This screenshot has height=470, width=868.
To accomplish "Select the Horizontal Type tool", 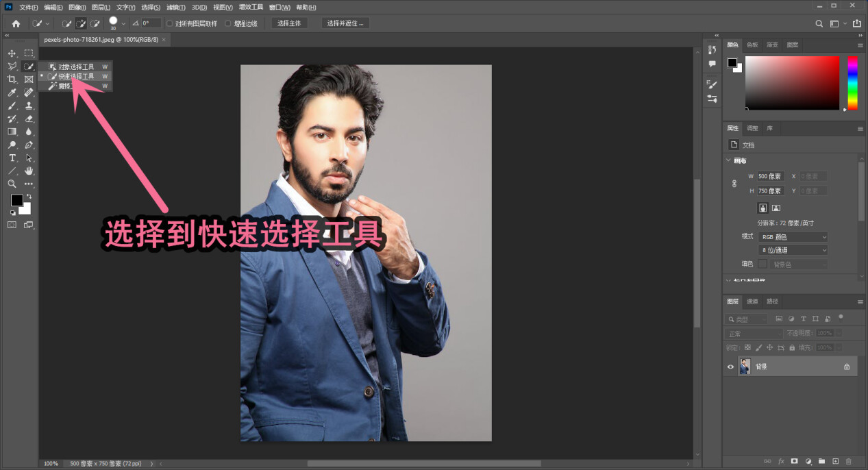I will click(x=12, y=158).
